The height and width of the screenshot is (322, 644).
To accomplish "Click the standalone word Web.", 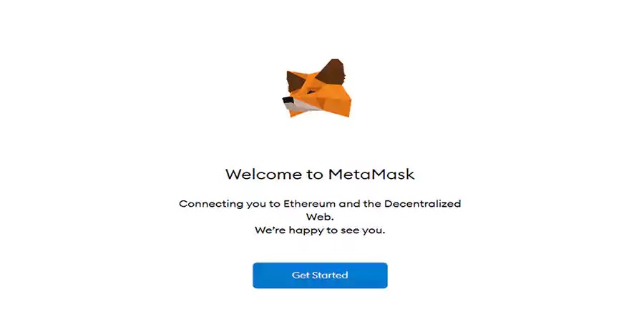I will (320, 217).
